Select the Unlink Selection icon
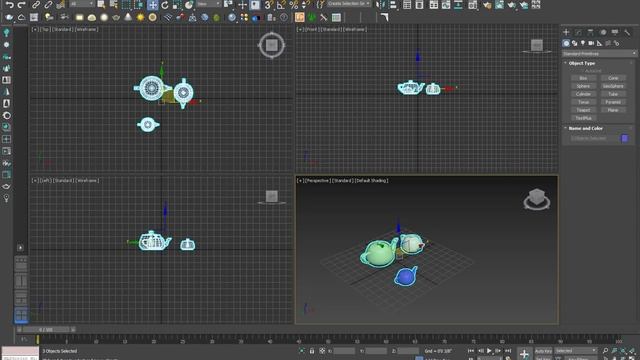The image size is (640, 360). click(48, 4)
